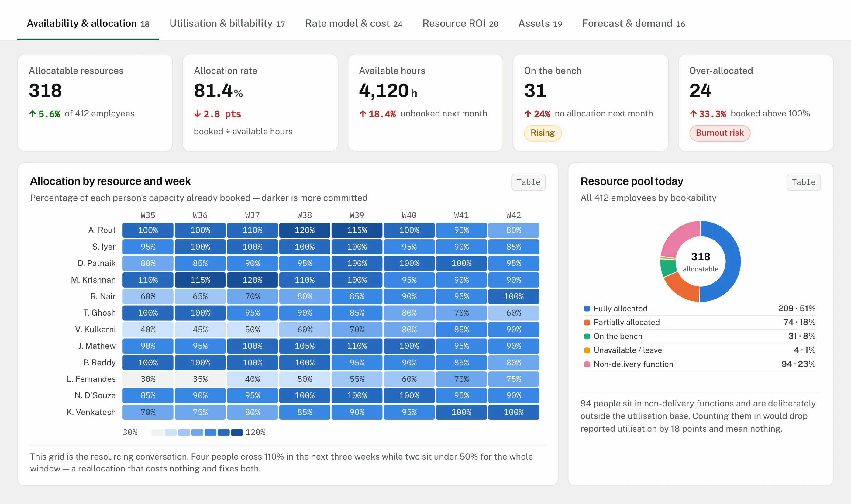Switch to Rate model & cost tab
Viewport: 851px width, 504px height.
click(353, 23)
